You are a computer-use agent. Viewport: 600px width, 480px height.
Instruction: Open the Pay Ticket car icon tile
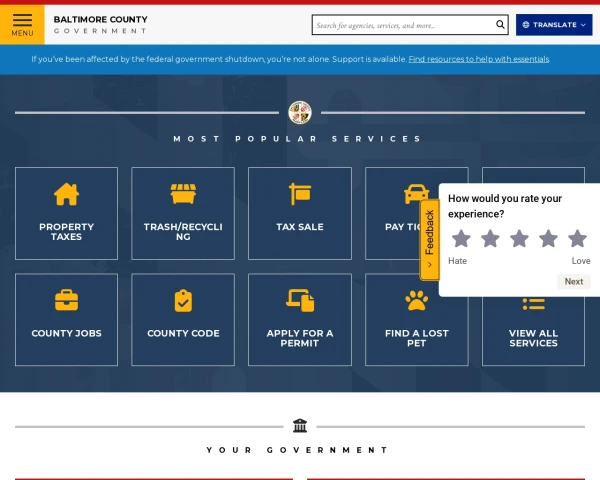pos(402,213)
